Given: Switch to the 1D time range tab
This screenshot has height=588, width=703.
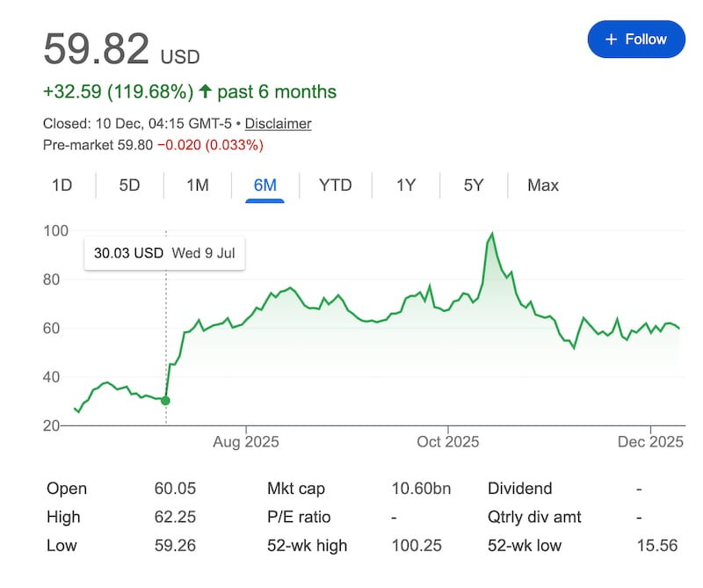Looking at the screenshot, I should pos(60,185).
